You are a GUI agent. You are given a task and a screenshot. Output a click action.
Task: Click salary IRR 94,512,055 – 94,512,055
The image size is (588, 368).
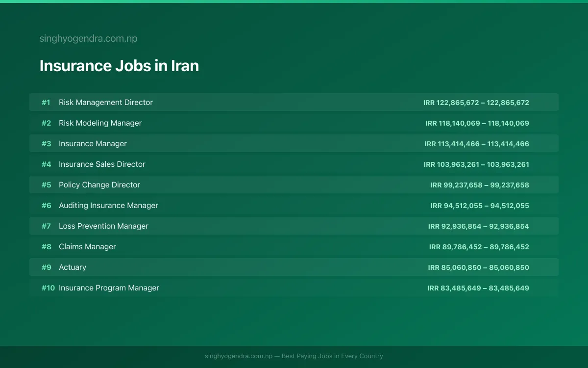[x=480, y=206]
